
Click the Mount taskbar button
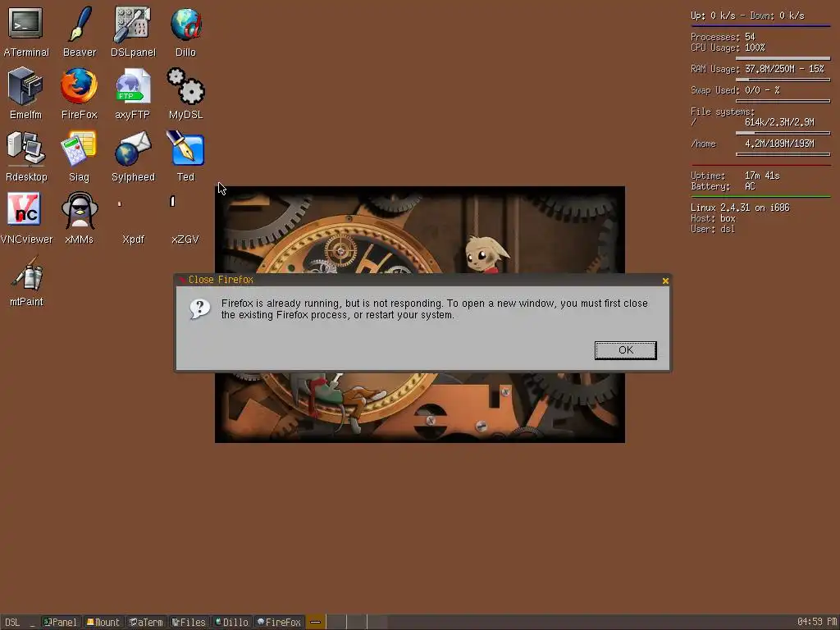pos(103,622)
